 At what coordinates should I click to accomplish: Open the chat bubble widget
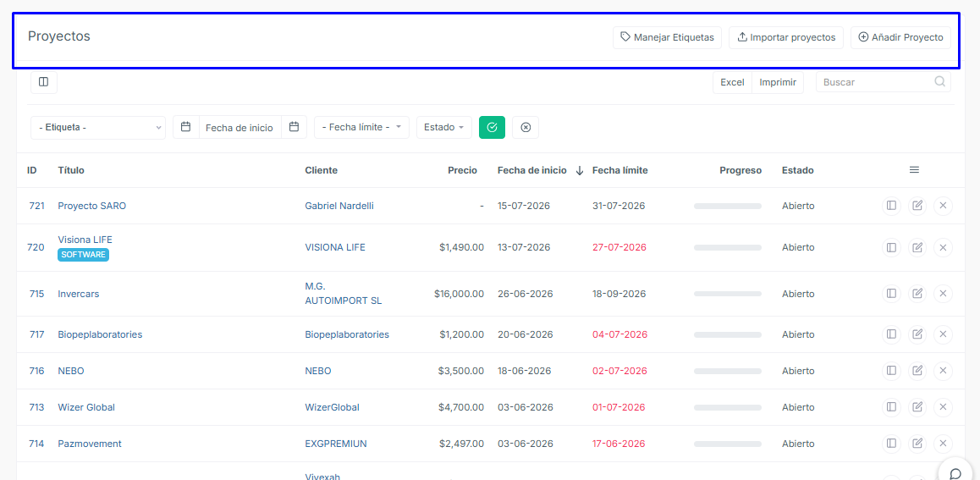coord(955,472)
